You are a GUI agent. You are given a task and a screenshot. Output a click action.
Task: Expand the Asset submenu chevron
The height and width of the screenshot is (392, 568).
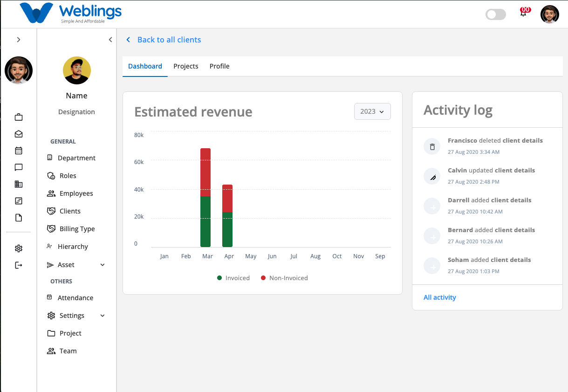pyautogui.click(x=103, y=265)
